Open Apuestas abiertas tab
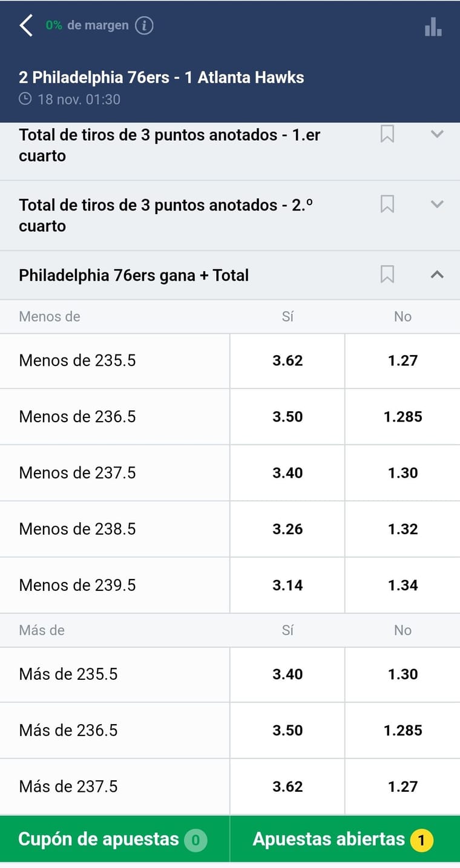 click(345, 839)
